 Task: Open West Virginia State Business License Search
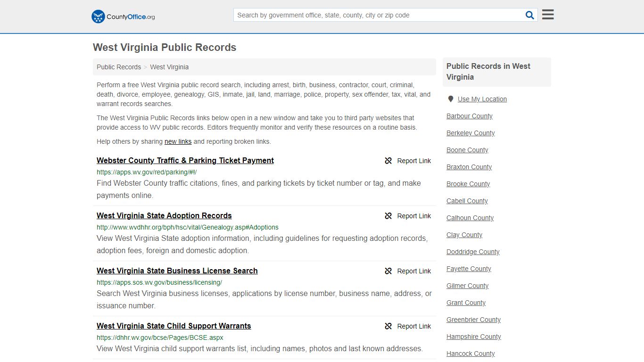coord(177,271)
